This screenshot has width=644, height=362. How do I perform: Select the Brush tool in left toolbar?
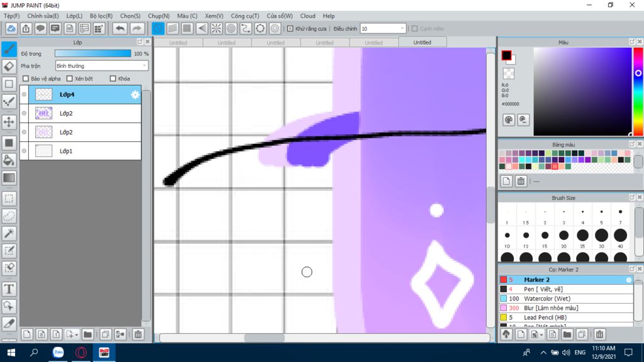9,49
